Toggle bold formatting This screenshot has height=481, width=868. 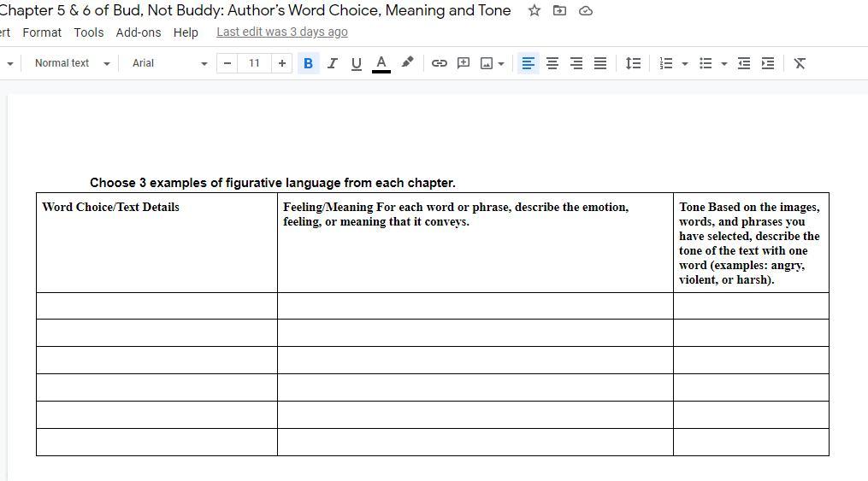(308, 63)
